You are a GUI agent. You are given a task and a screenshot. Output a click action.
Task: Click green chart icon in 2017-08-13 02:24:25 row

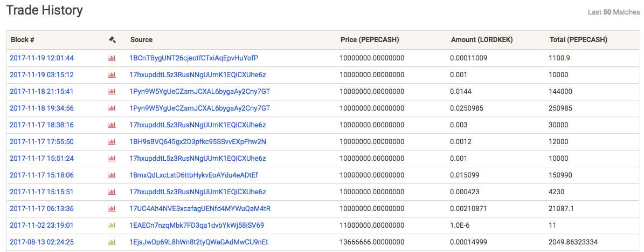pyautogui.click(x=112, y=242)
